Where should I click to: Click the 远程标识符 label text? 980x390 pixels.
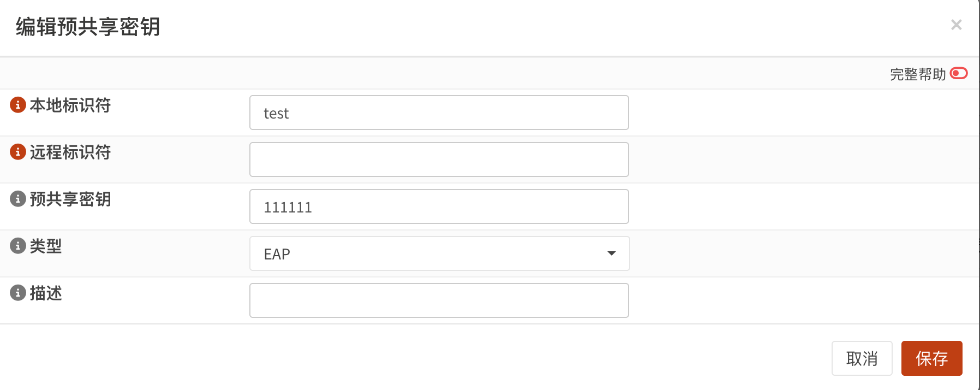coord(70,152)
